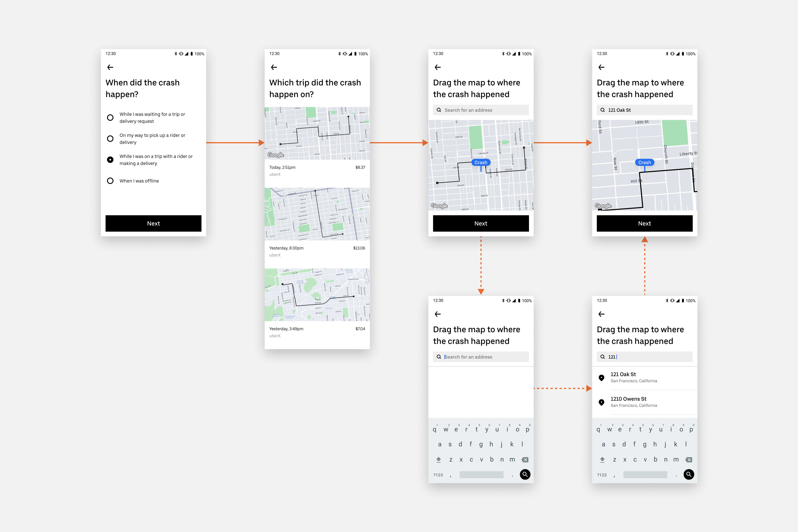798x532 pixels.
Task: Click 'Search for an address' field above the map
Action: pyautogui.click(x=481, y=110)
